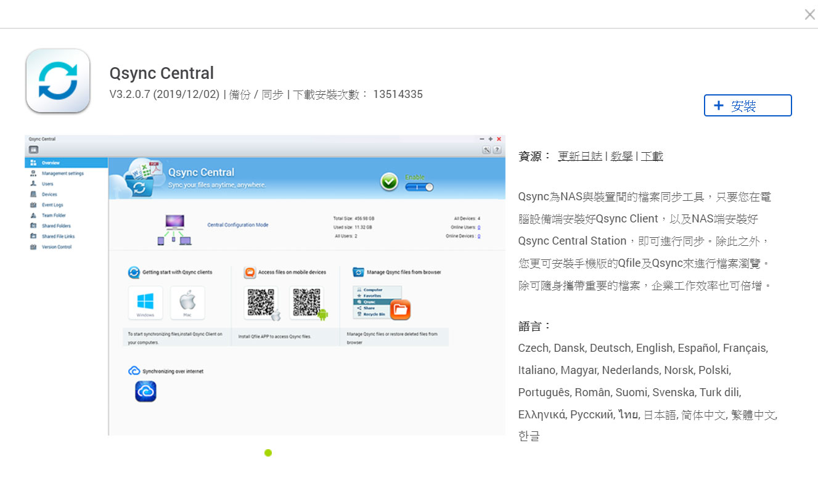Click the Android Qfile QR code
Viewport: 818px width, 504px height.
click(306, 303)
